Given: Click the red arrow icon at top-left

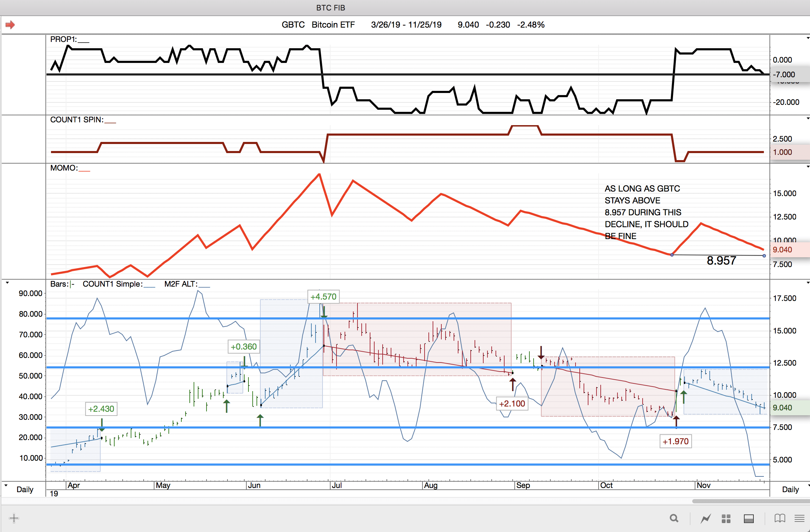Looking at the screenshot, I should [10, 25].
